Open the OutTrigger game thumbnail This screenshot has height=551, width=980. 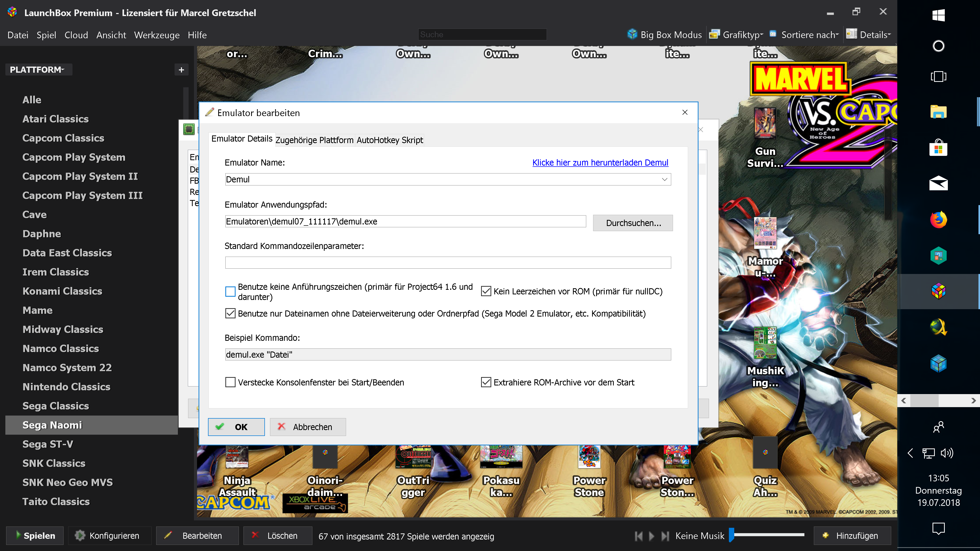click(x=413, y=457)
